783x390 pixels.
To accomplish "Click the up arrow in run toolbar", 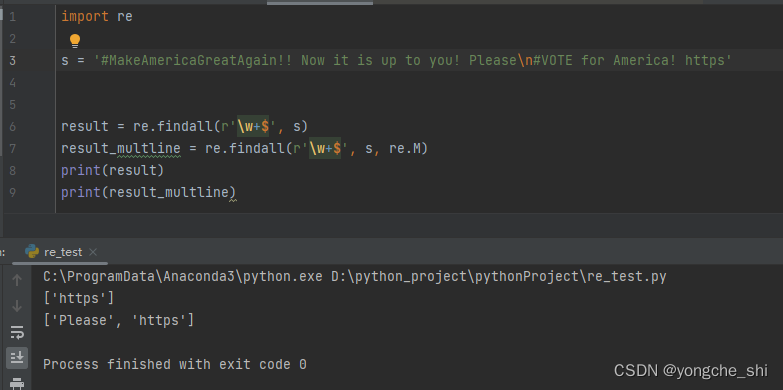I will [x=17, y=280].
